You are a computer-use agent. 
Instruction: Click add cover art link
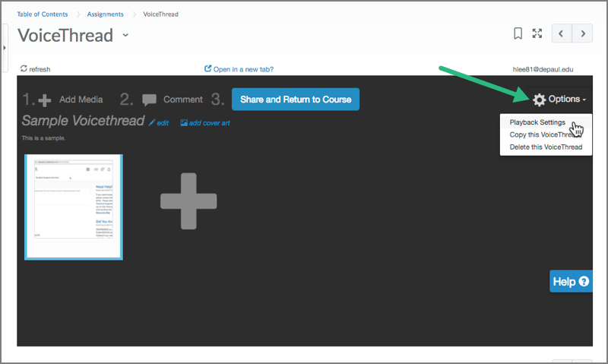[205, 123]
